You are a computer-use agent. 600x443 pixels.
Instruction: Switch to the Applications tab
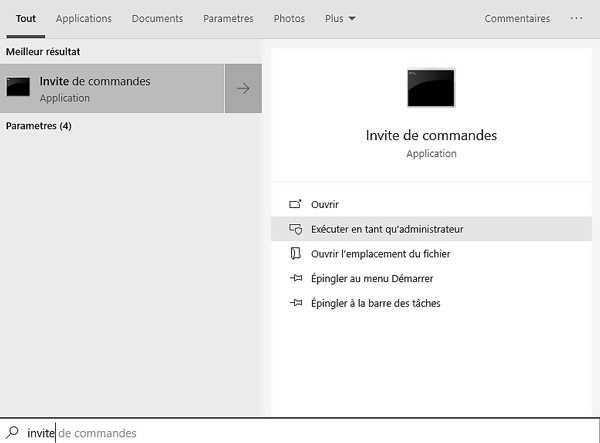(x=83, y=19)
